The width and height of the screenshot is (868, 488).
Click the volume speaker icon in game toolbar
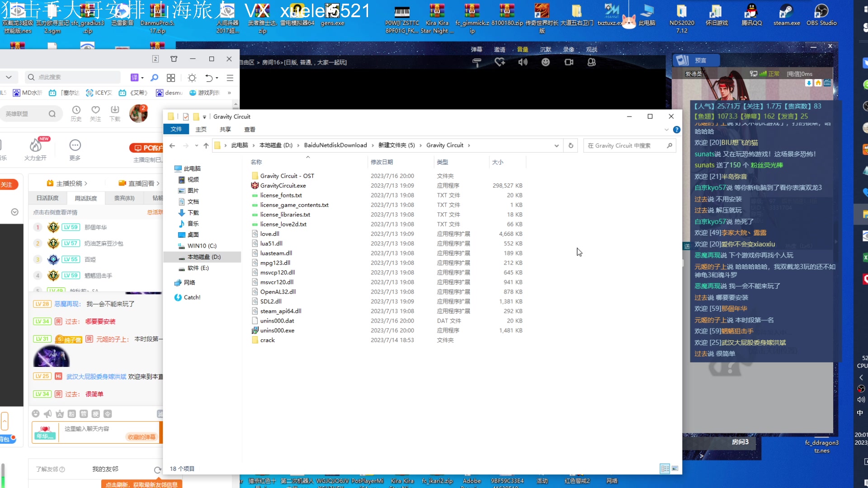pyautogui.click(x=523, y=62)
